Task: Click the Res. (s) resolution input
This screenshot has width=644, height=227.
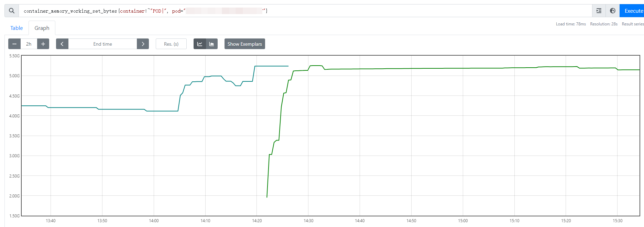Action: (171, 44)
